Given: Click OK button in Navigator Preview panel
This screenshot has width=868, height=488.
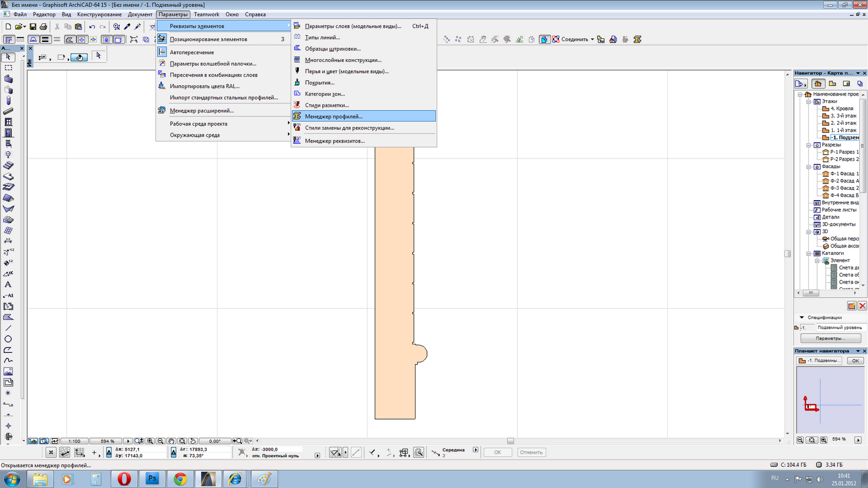Looking at the screenshot, I should click(856, 361).
